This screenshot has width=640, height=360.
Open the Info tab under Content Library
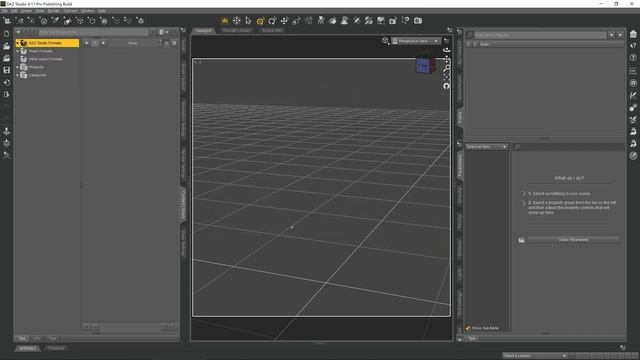[x=37, y=338]
